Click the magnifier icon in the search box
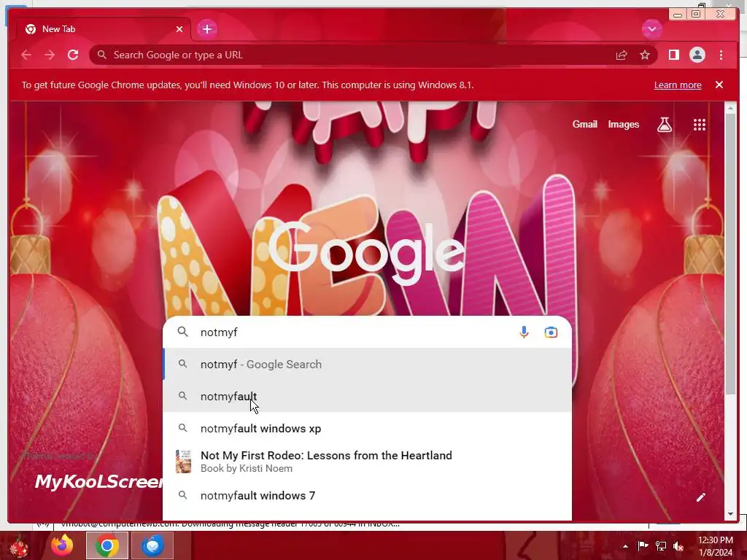 pos(182,332)
